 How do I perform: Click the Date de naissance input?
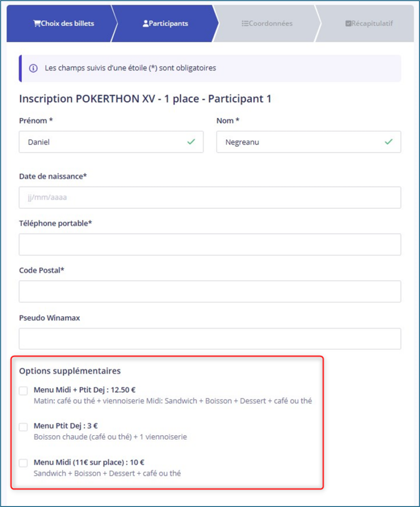tap(210, 198)
